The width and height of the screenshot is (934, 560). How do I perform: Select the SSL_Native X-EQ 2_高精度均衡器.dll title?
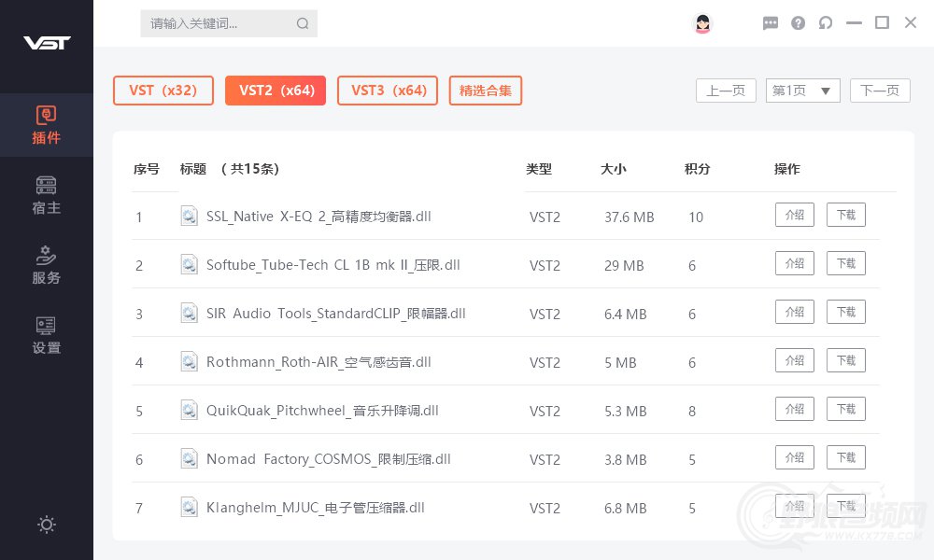pos(318,217)
